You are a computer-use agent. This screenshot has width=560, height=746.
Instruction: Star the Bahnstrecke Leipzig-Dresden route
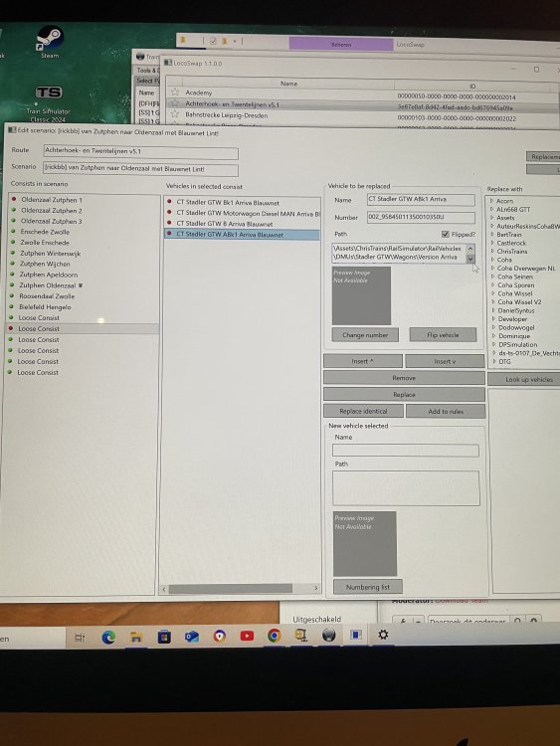tap(175, 114)
